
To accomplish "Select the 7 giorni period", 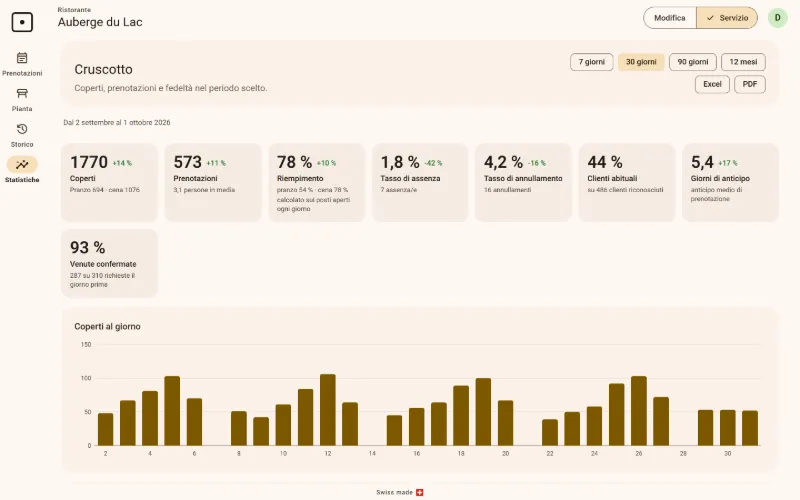I will [591, 62].
